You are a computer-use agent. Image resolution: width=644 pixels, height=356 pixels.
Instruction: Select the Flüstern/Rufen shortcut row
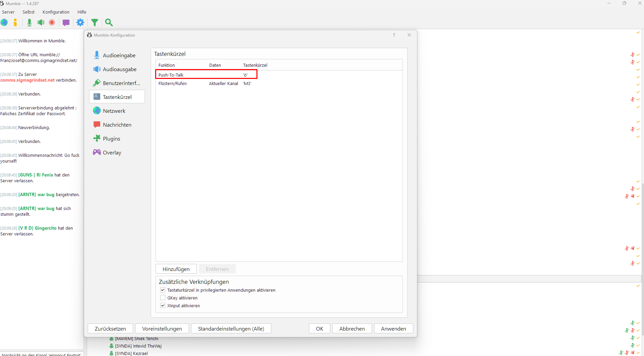coord(279,83)
